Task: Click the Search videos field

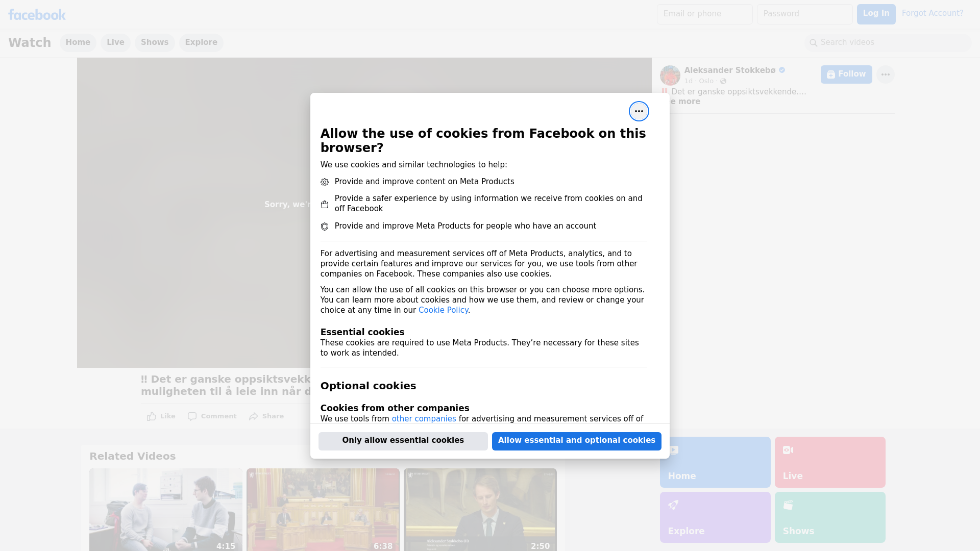Action: 888,43
